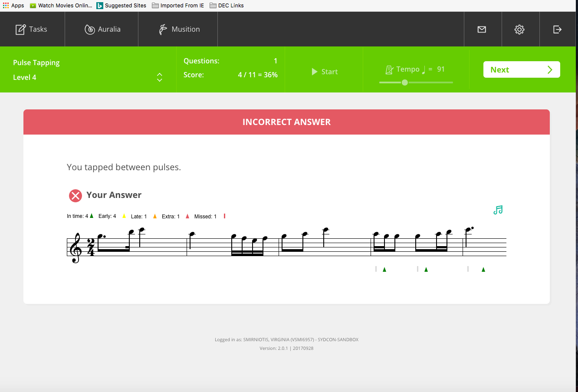Screen dimensions: 578x392
Task: Go to the Next question
Action: [521, 70]
